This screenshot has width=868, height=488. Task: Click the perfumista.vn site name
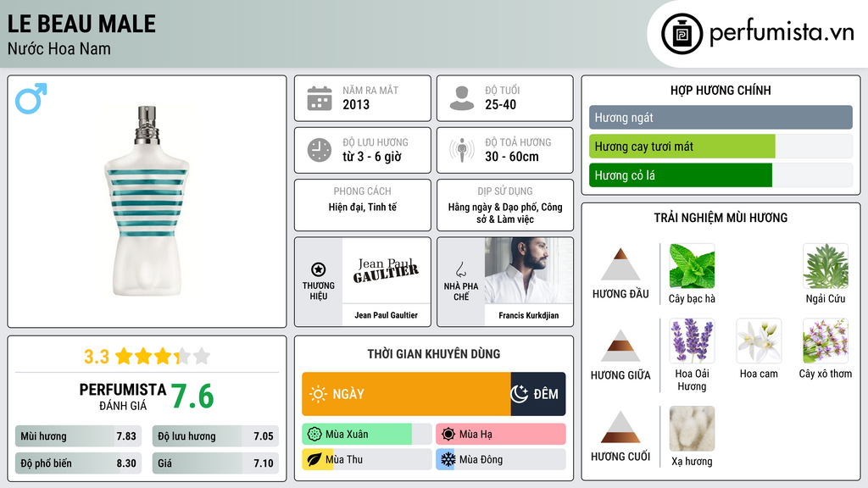(x=782, y=33)
